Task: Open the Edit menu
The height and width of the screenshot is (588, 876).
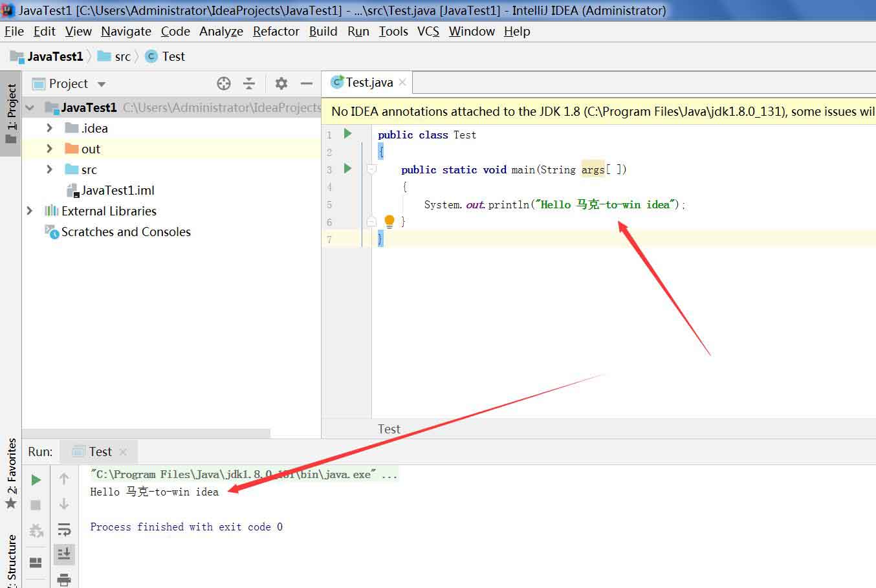Action: (x=44, y=31)
